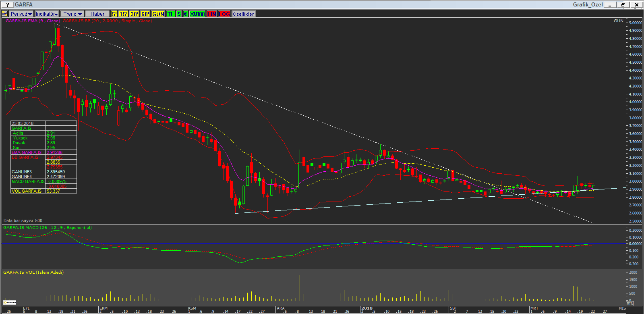Select the 15-minute timeframe

pyautogui.click(x=123, y=14)
